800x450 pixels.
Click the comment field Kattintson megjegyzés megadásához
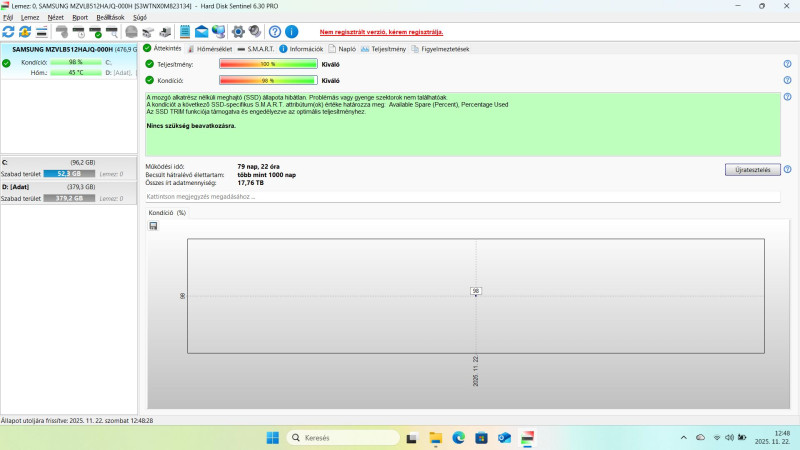tap(463, 196)
